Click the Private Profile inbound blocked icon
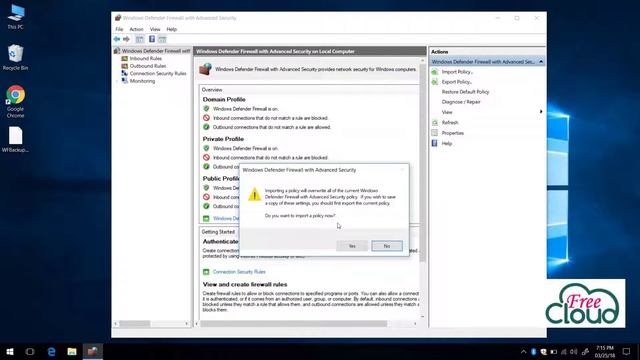Viewport: 640px width, 360px height. [x=206, y=157]
